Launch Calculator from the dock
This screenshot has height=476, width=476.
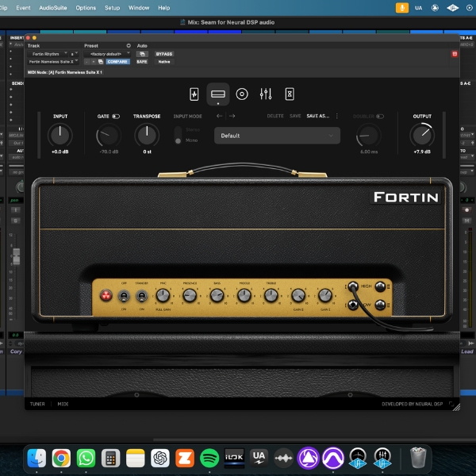click(x=111, y=458)
